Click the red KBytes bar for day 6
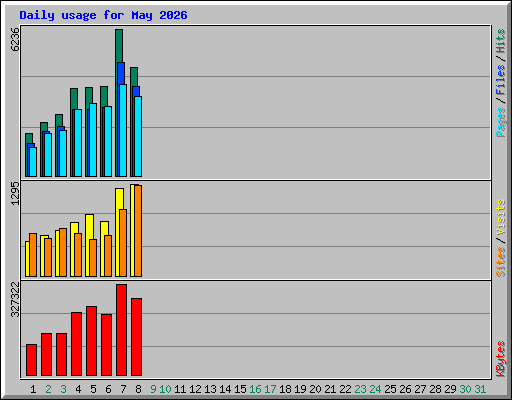512x400 pixels. click(106, 345)
